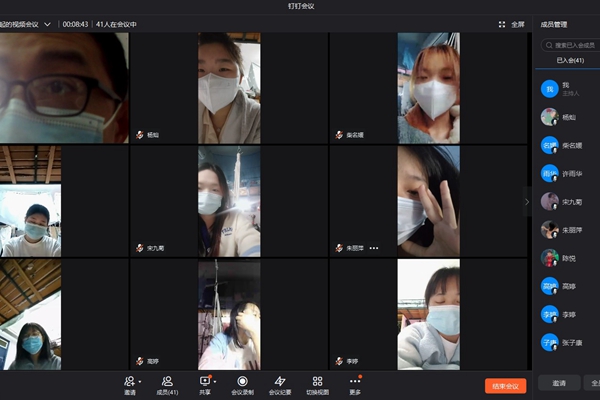Open dropdown arrow beside 共享 toolbar icon
The width and height of the screenshot is (600, 400).
[x=215, y=382]
